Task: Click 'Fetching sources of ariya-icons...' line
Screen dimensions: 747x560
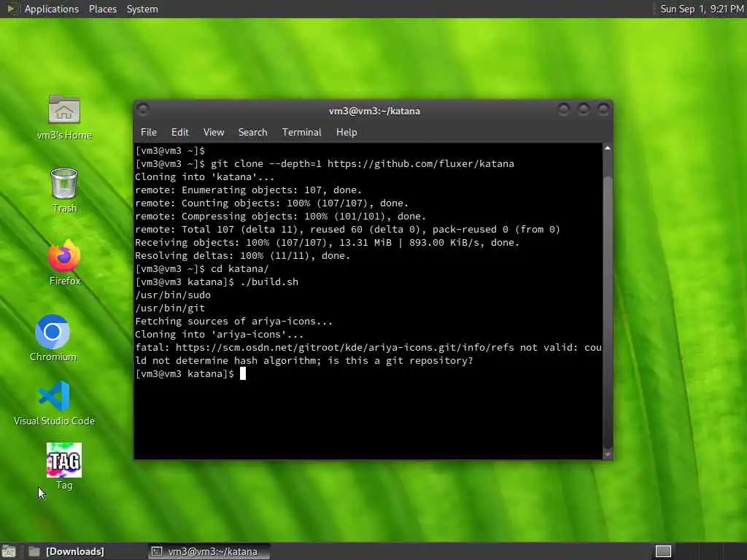Action: 233,322
